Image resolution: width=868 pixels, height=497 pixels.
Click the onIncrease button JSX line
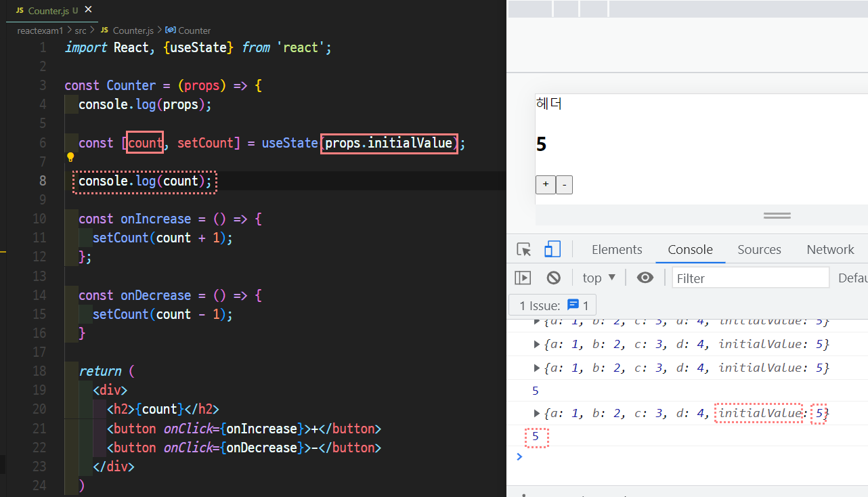244,429
